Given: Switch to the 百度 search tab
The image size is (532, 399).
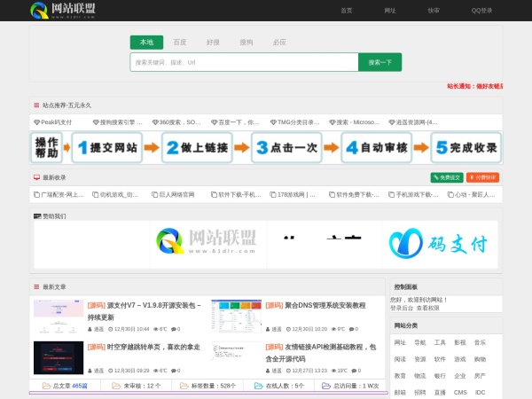Looking at the screenshot, I should coord(180,42).
